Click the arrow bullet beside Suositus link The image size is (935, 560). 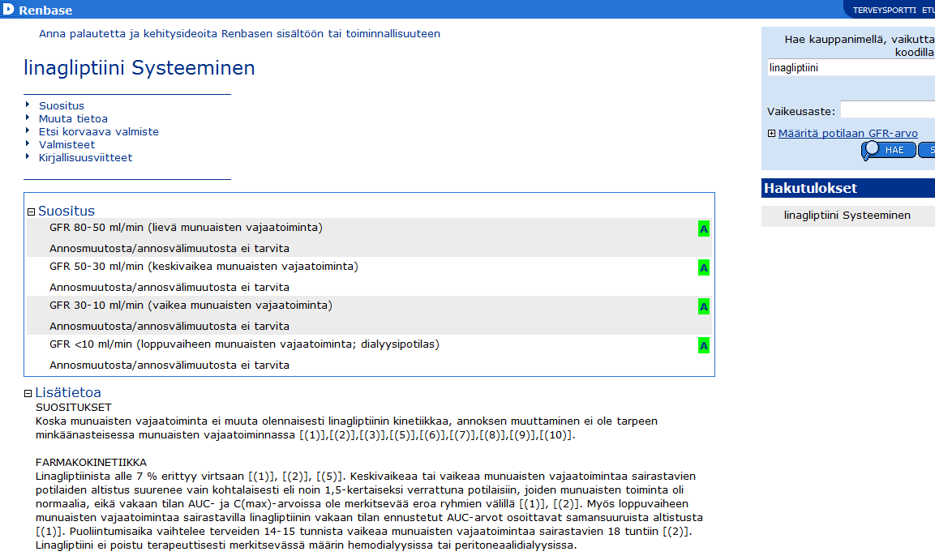[x=28, y=105]
